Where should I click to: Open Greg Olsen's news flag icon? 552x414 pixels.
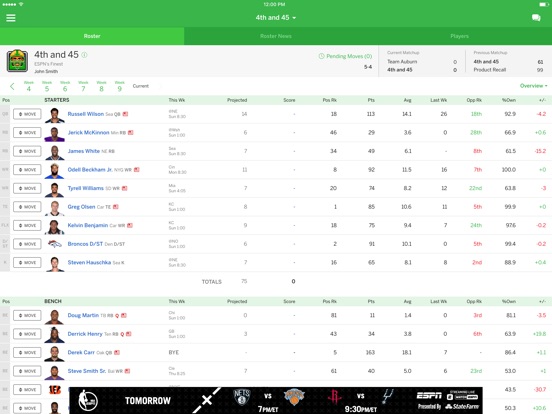coord(115,207)
